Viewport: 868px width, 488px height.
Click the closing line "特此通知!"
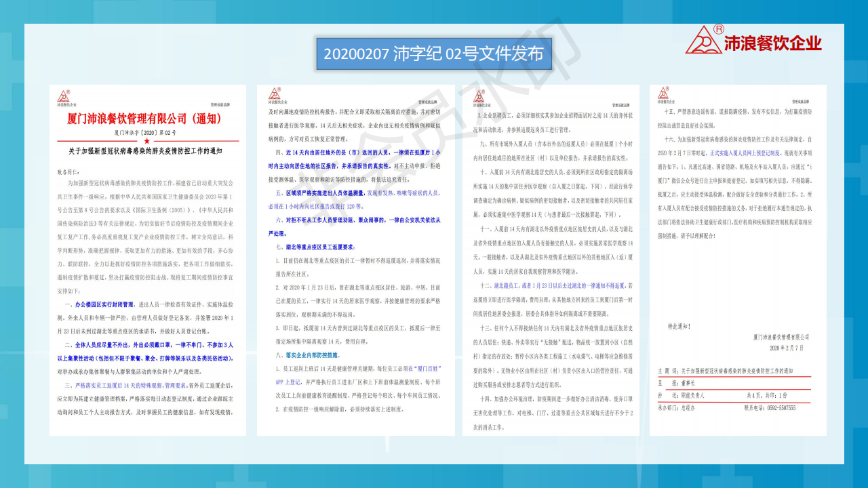point(679,327)
